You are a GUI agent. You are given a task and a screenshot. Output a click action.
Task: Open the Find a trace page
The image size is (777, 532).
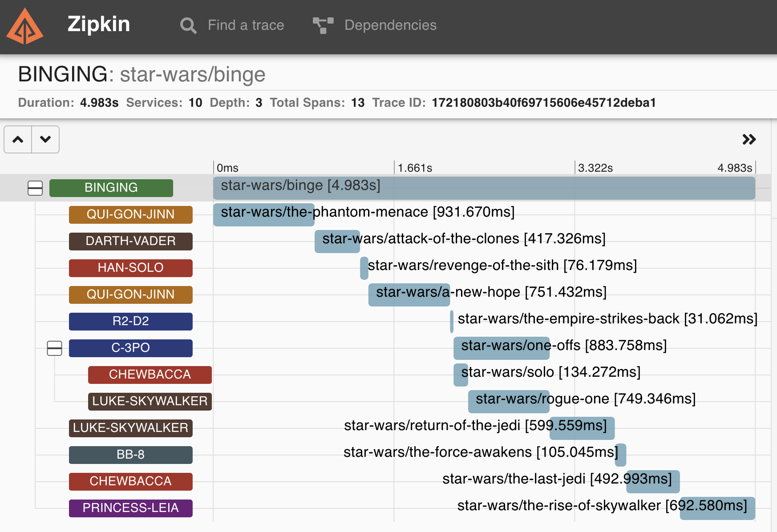pyautogui.click(x=246, y=25)
